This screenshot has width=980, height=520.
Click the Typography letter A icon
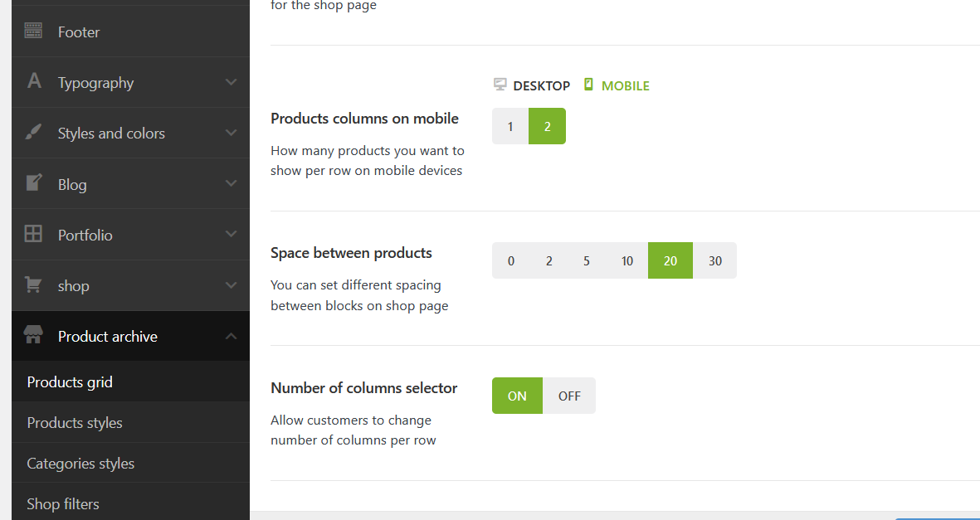(x=34, y=81)
